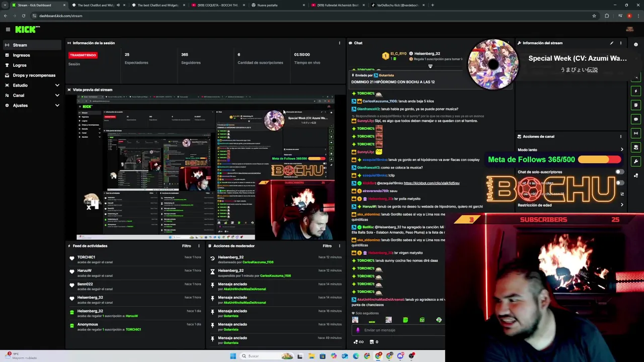Collapse chat leaderboard with down arrow
The image size is (644, 362).
pos(430,66)
